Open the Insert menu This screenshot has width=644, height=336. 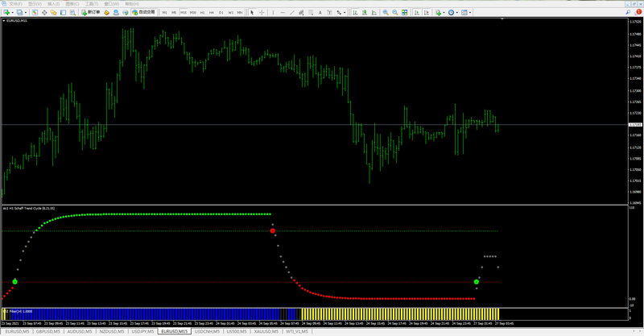(53, 4)
